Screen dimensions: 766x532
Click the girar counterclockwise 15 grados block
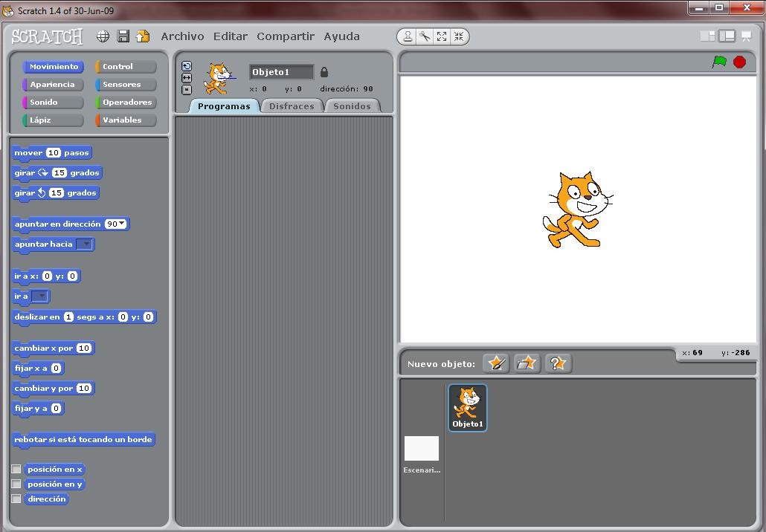(55, 192)
